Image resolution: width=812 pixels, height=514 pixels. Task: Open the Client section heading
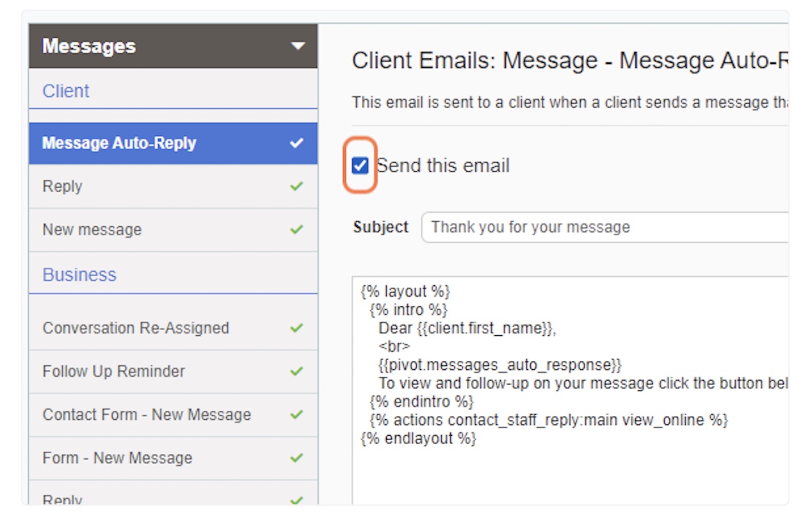66,91
